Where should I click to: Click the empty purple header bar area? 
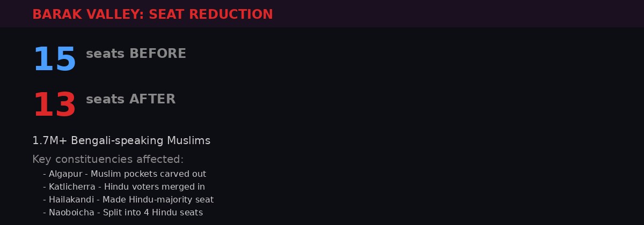tap(456, 13)
